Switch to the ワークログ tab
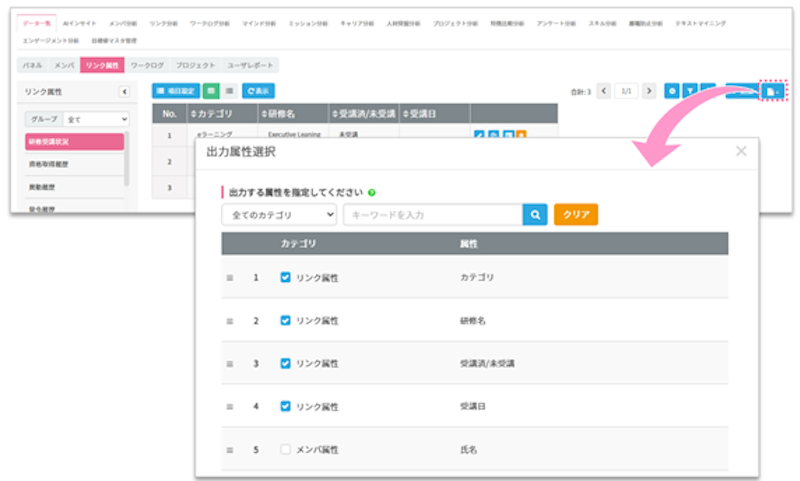The height and width of the screenshot is (481, 800). pos(146,65)
